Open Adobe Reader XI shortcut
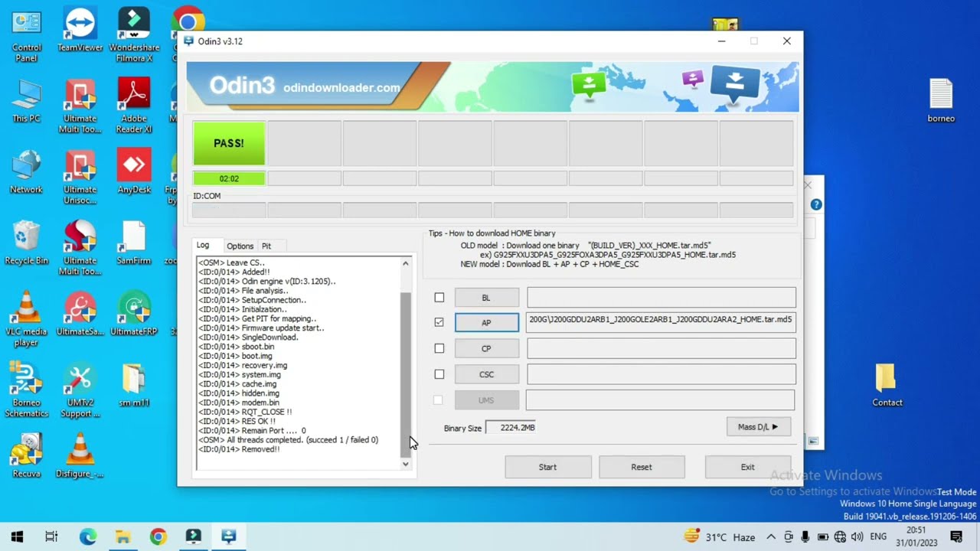 [134, 106]
